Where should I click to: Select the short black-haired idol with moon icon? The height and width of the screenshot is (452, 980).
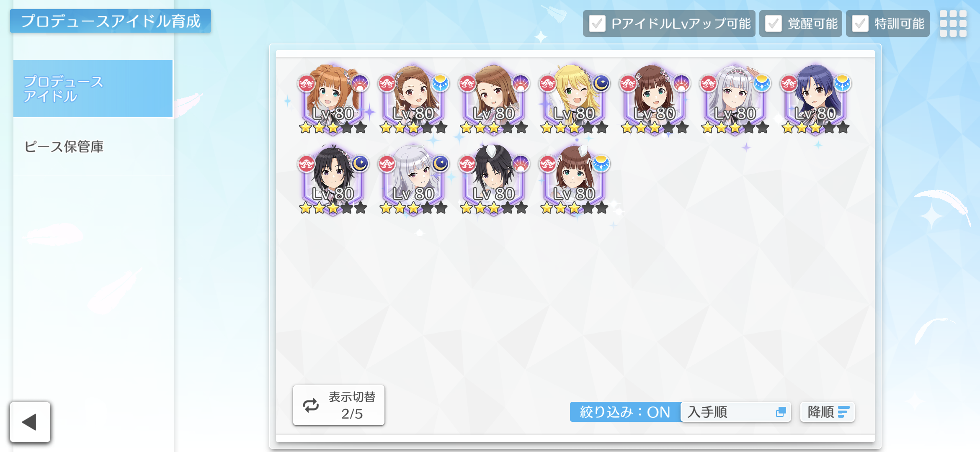(333, 180)
